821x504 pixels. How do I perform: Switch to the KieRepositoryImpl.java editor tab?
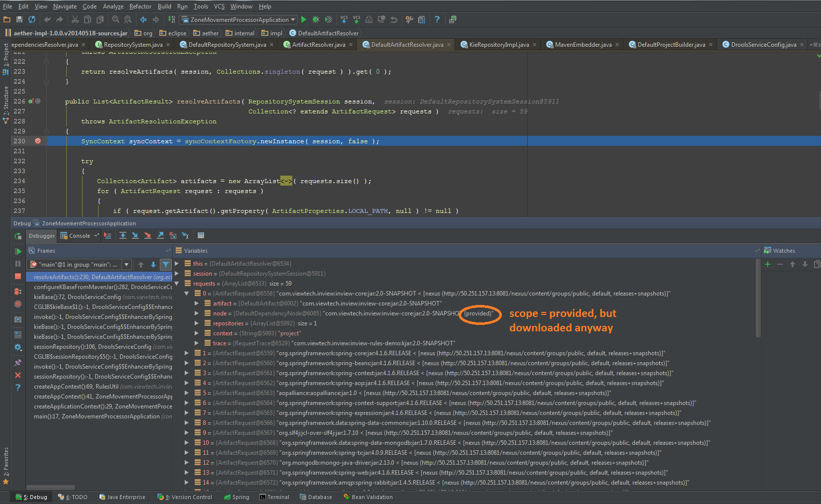click(498, 45)
